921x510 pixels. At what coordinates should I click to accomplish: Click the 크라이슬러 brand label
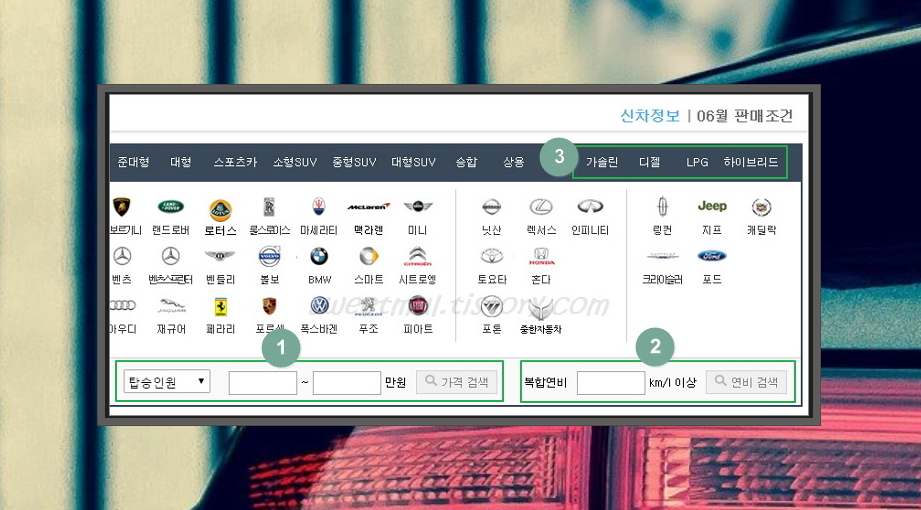tap(663, 280)
